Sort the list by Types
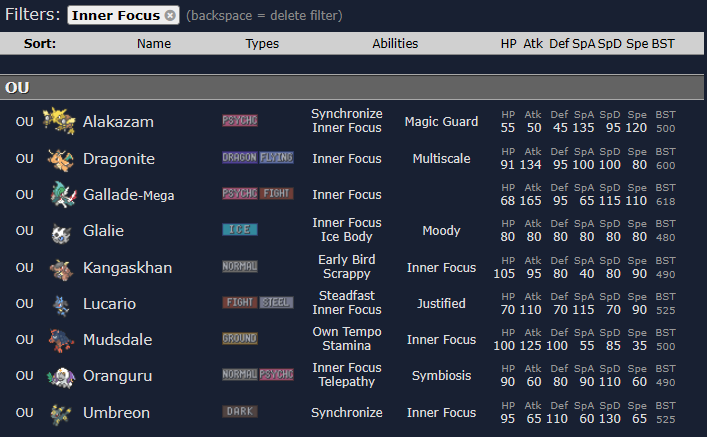 262,44
